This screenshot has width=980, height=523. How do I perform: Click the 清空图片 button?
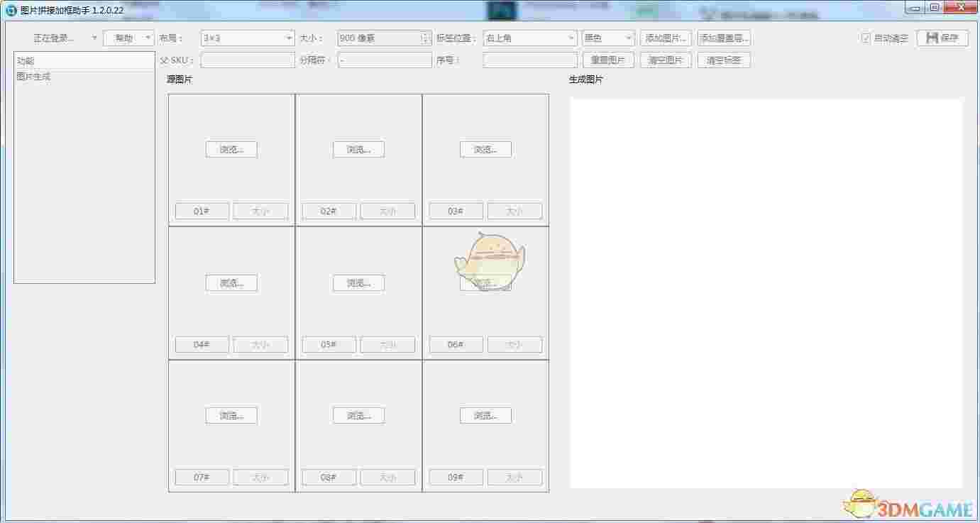[x=666, y=60]
